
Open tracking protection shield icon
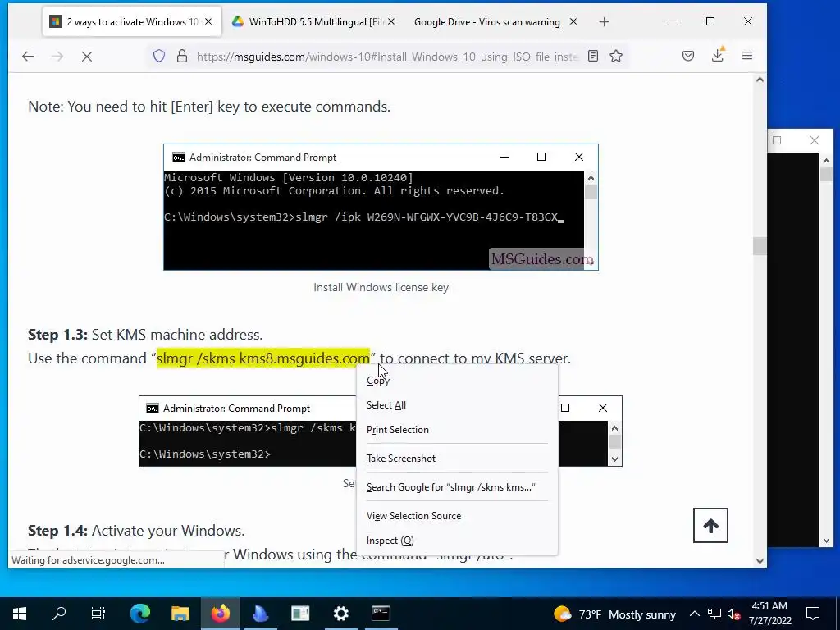159,56
